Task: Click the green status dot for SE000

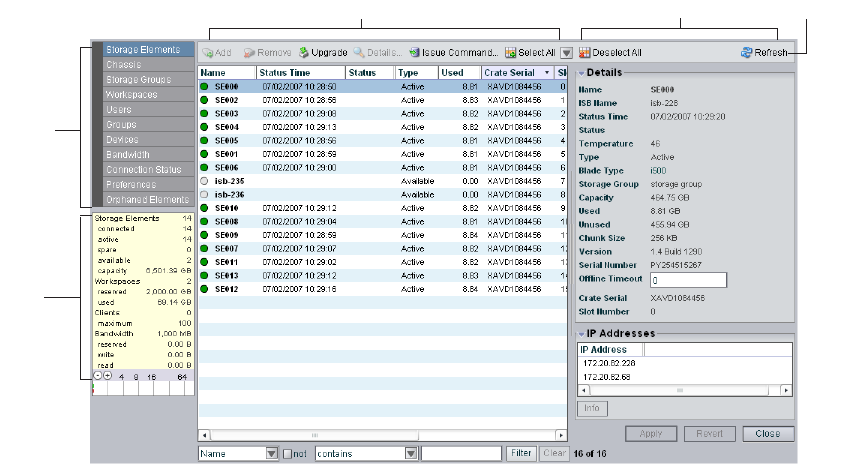Action: pyautogui.click(x=205, y=87)
